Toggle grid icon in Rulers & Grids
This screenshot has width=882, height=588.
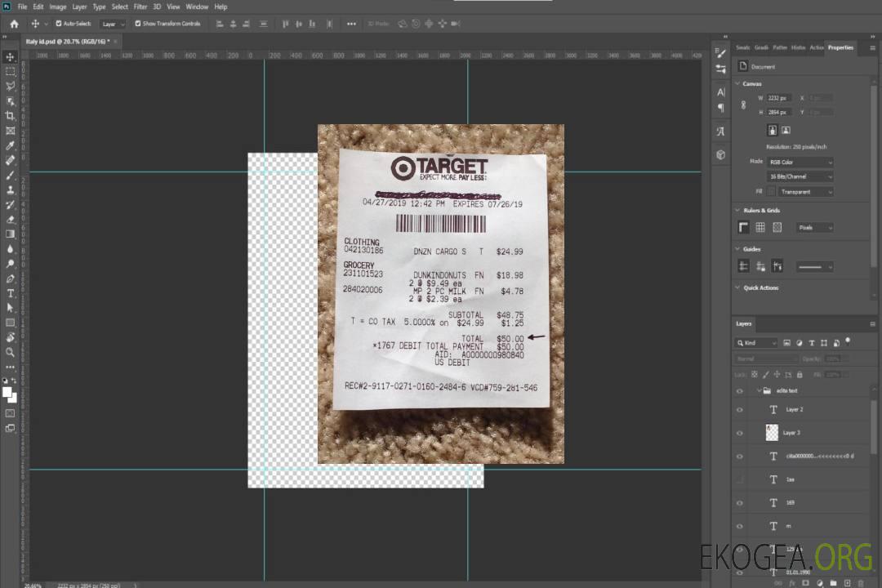(760, 227)
